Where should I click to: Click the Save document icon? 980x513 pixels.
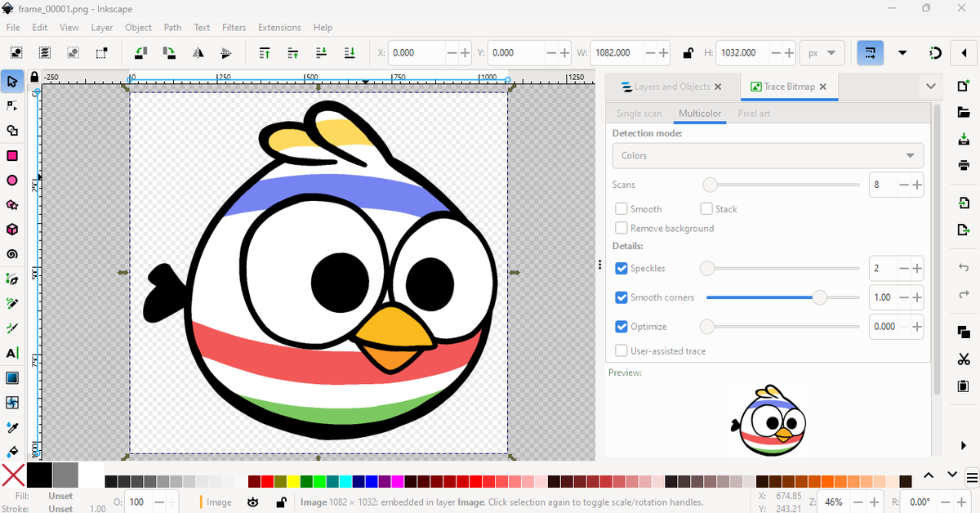pos(964,141)
